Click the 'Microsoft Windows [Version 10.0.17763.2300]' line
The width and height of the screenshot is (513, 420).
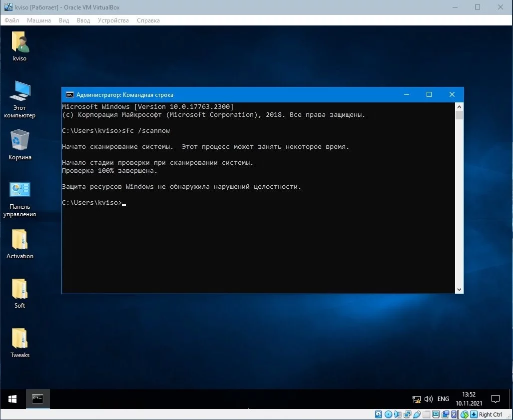(148, 107)
